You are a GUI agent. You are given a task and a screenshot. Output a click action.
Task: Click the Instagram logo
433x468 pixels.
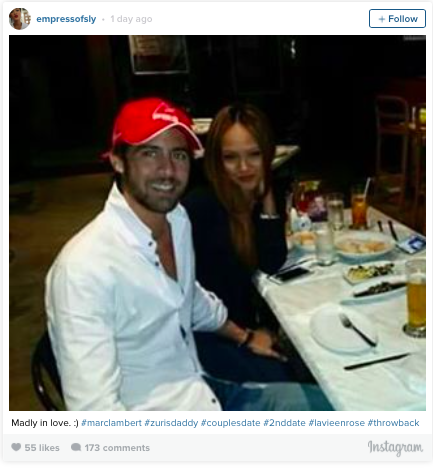pos(395,448)
